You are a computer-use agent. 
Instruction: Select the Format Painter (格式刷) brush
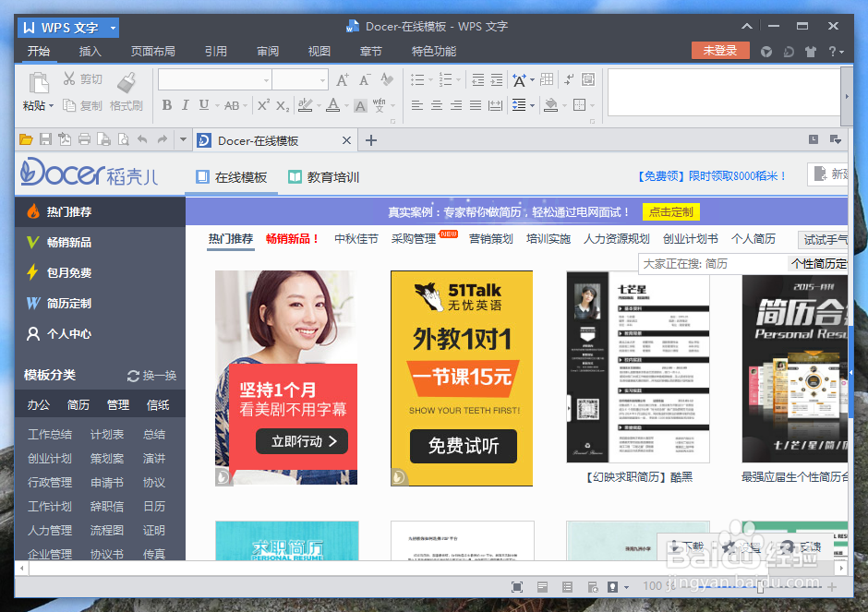(x=127, y=82)
